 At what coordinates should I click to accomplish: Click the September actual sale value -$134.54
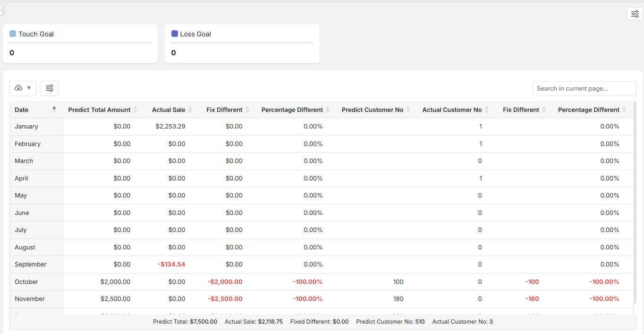[x=171, y=265]
